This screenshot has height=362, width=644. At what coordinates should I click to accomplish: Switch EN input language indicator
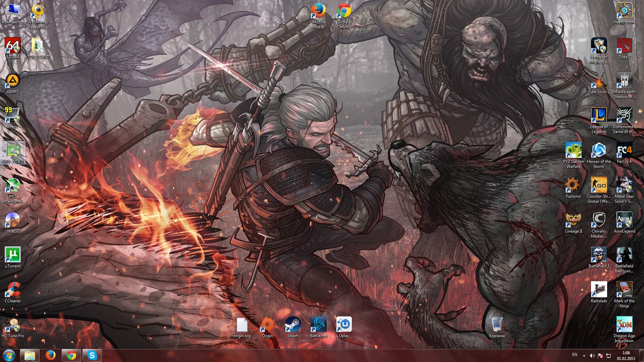pyautogui.click(x=575, y=355)
